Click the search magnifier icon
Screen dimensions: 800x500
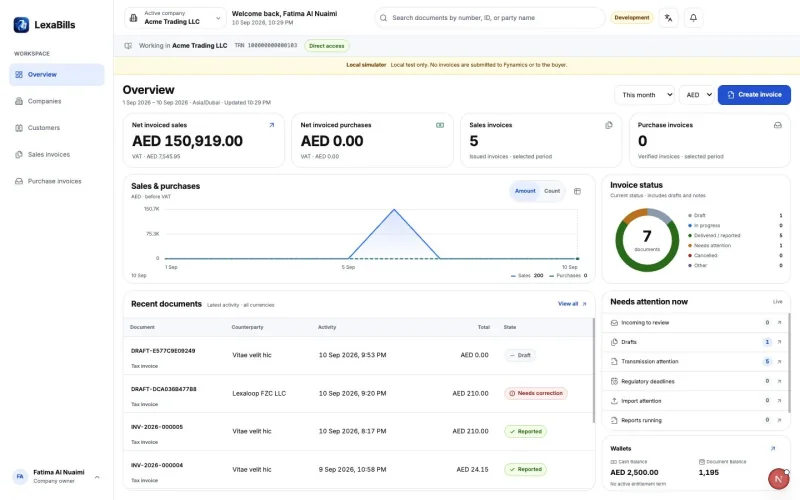tap(383, 18)
